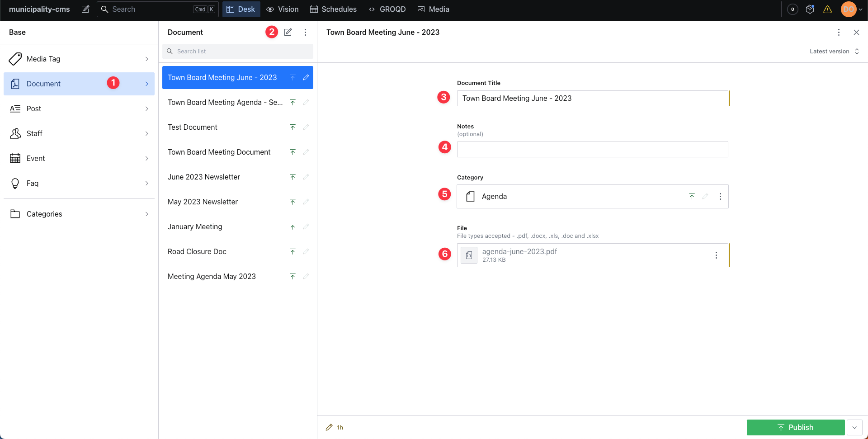Open the Latest version dropdown
The image size is (868, 439).
pyautogui.click(x=834, y=51)
